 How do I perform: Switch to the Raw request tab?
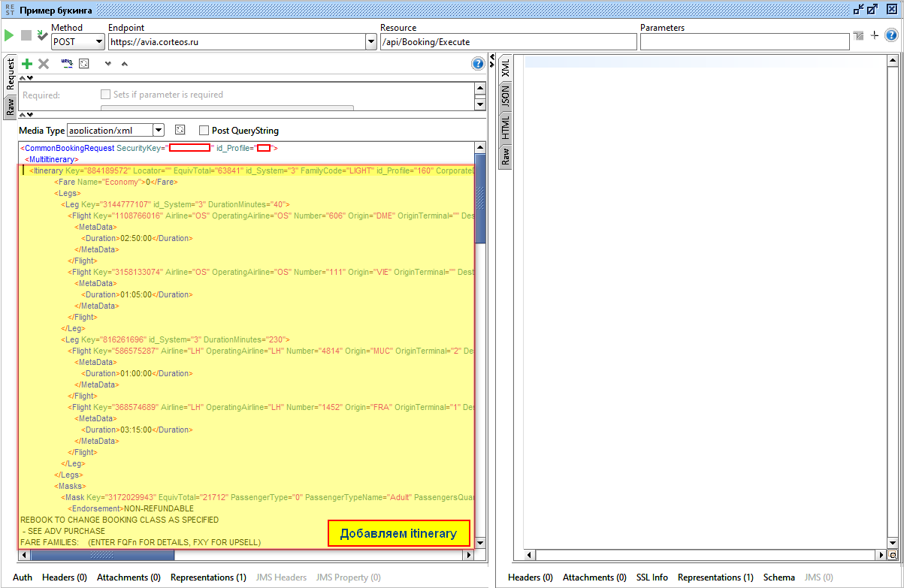tap(10, 107)
